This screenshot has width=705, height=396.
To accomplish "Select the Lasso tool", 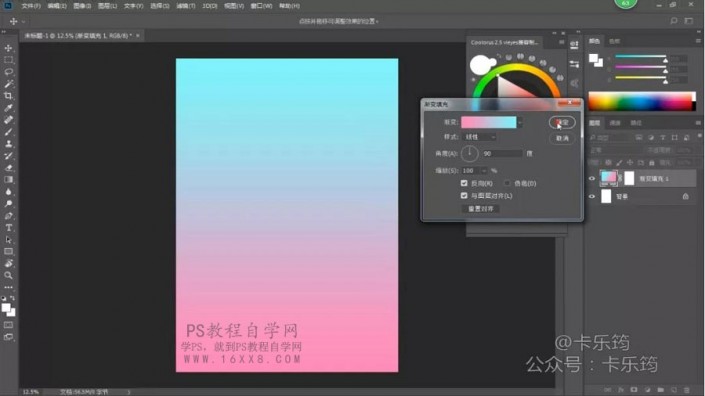I will [x=9, y=72].
